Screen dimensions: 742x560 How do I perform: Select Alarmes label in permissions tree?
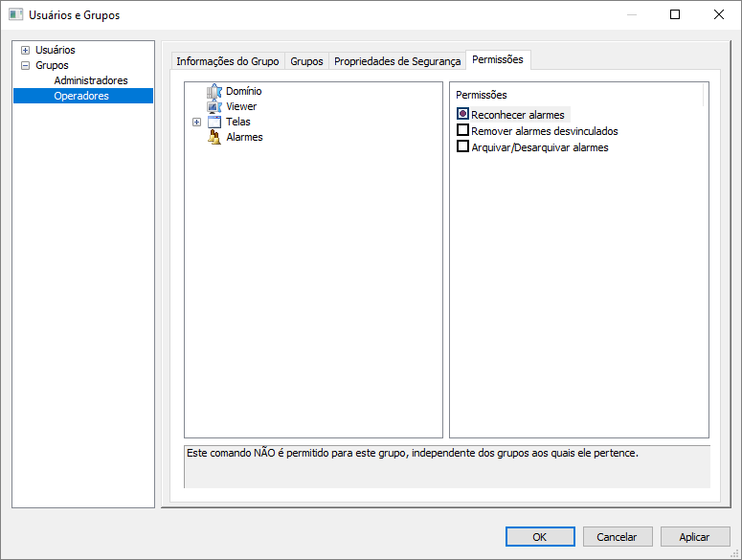click(244, 138)
